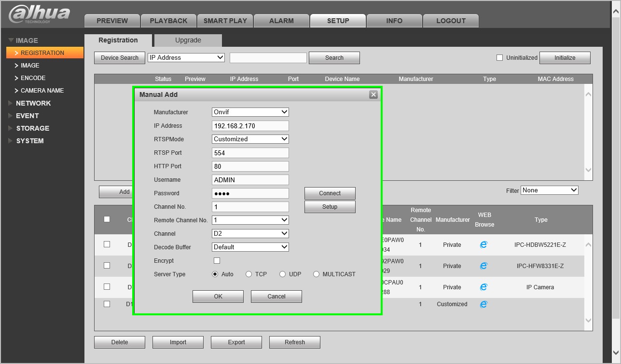Focus the HTTP Port field

[250, 166]
